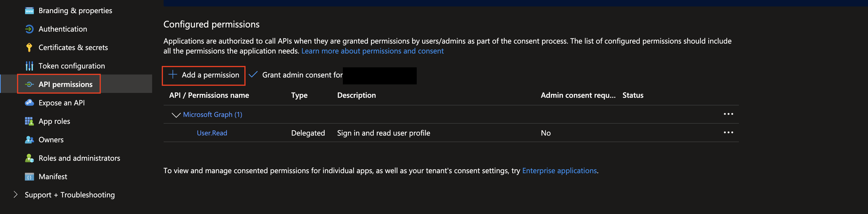868x214 pixels.
Task: Click Grant admin consent button
Action: (x=295, y=75)
